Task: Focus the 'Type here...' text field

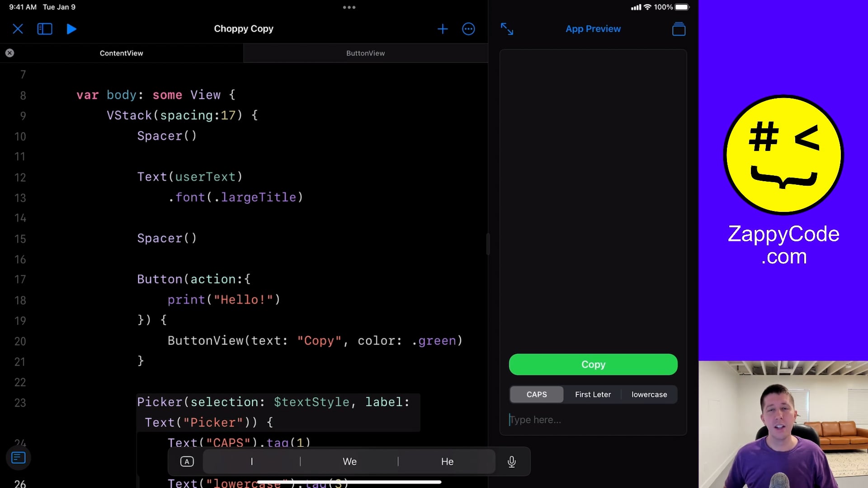Action: pyautogui.click(x=593, y=420)
